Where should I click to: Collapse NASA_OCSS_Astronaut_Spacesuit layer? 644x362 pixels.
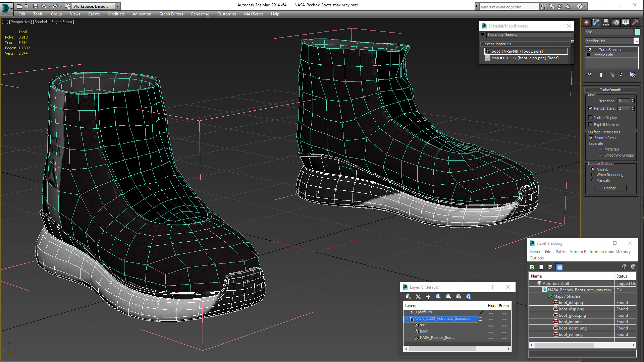click(406, 319)
